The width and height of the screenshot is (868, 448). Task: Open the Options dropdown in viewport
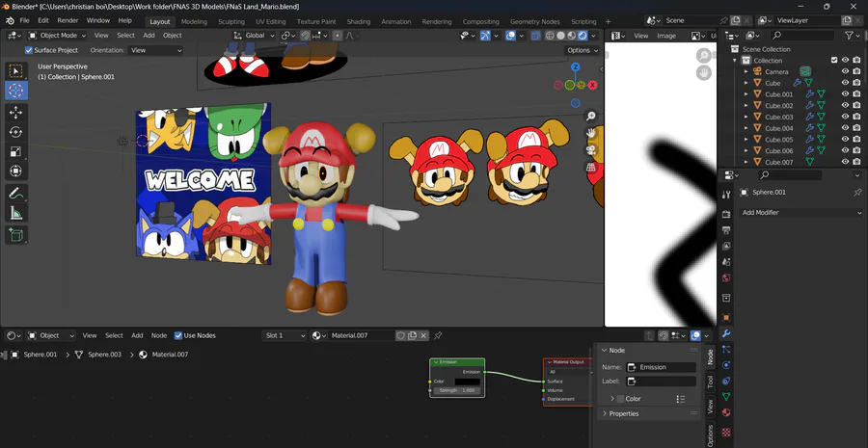[583, 50]
